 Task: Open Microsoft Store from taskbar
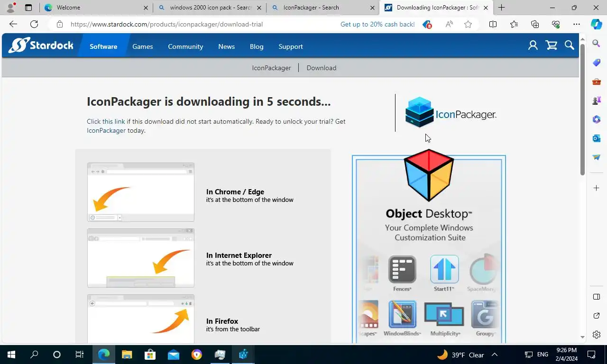(x=150, y=355)
